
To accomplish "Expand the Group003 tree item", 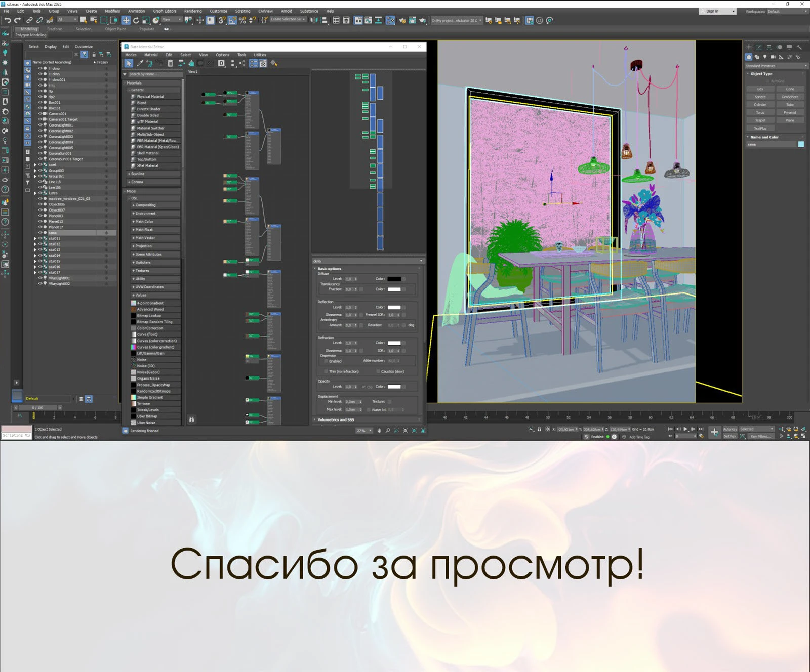I will pos(35,171).
